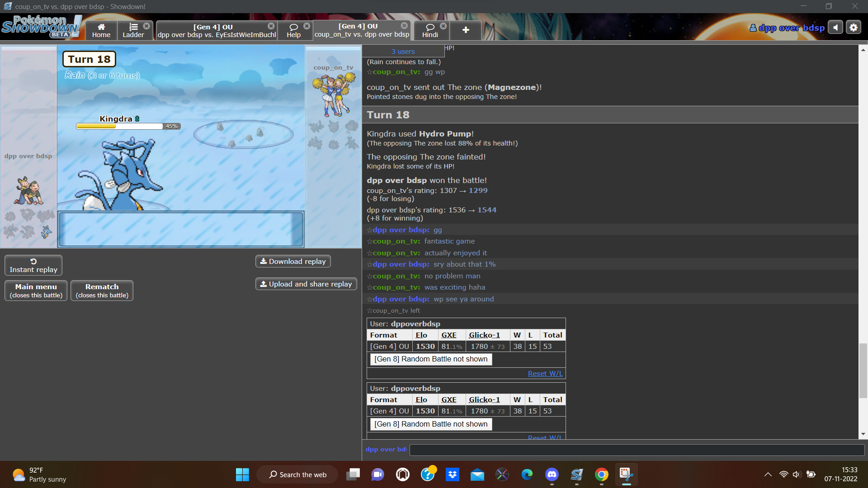Open the weather widget
This screenshot has height=488, width=868.
[x=40, y=474]
